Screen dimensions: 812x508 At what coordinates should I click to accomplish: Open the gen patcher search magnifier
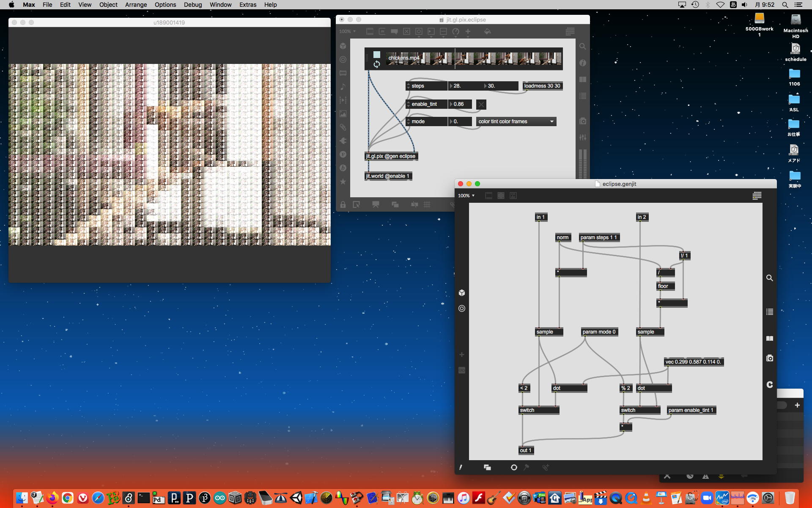point(769,278)
